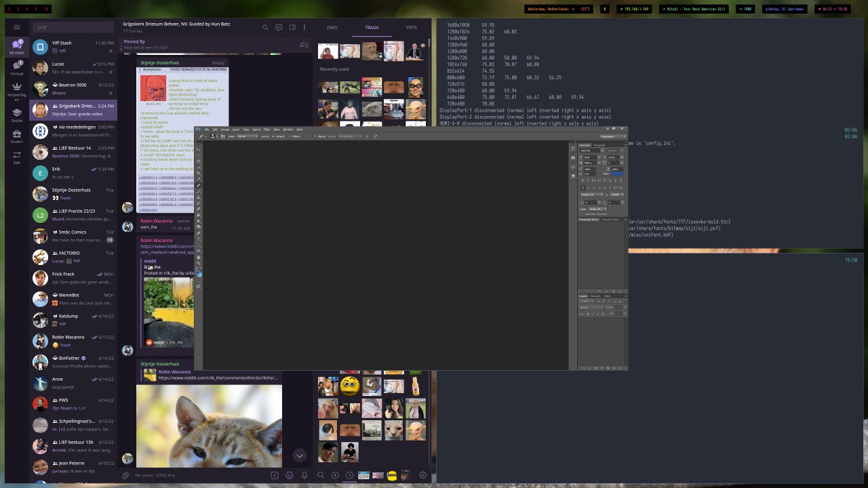Click the search icon in chat header

[265, 28]
